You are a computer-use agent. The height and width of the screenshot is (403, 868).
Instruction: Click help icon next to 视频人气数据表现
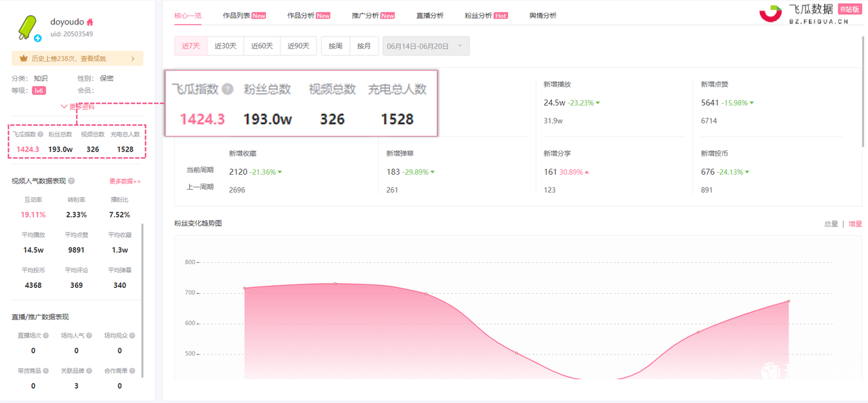pos(72,182)
